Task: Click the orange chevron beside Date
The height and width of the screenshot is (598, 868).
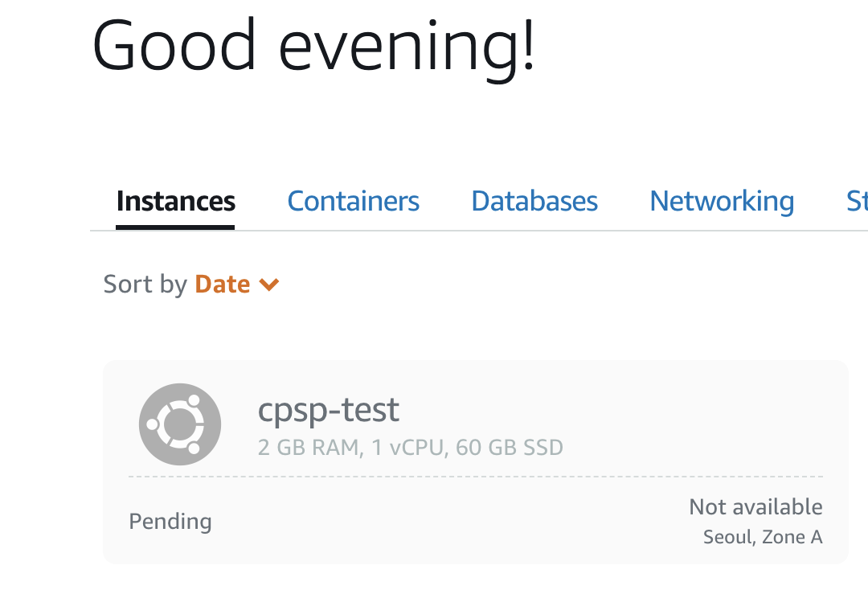Action: [269, 285]
